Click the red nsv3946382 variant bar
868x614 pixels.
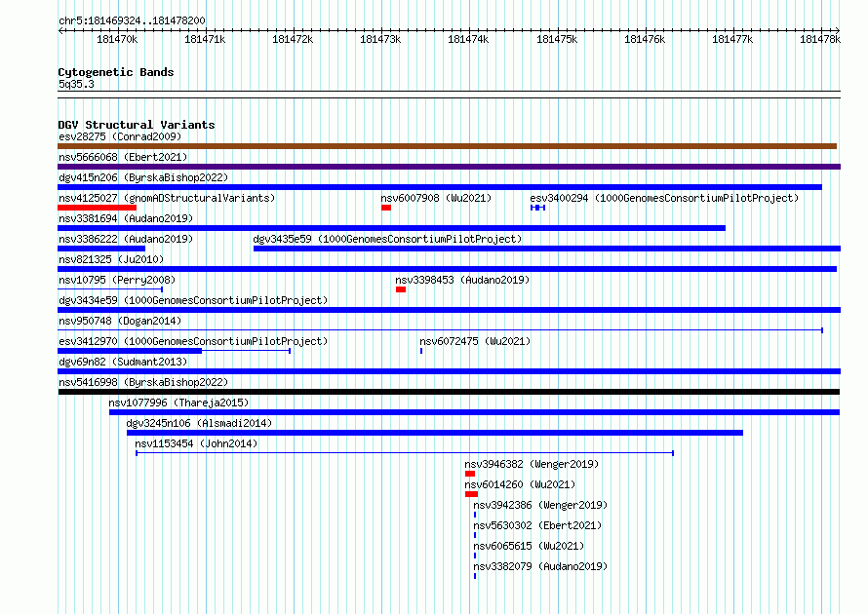(x=470, y=474)
